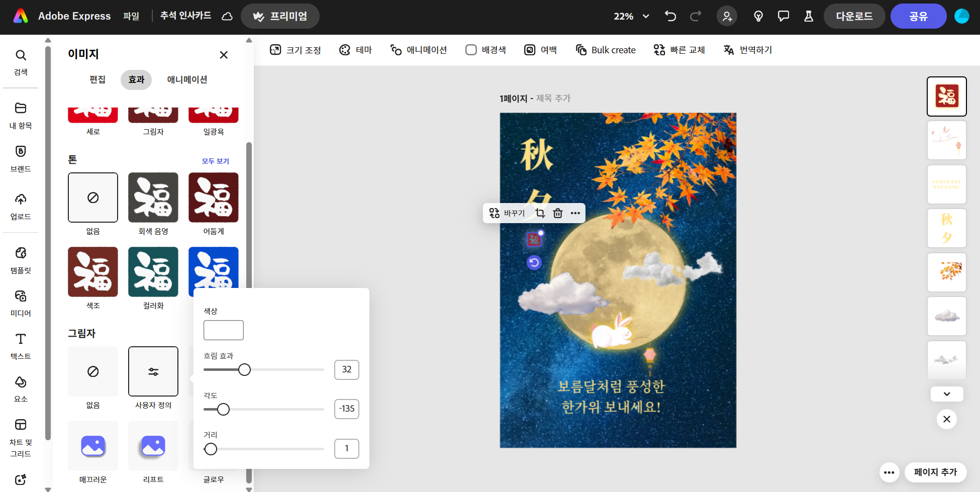Click 모두 보기 link for tones
Viewport: 980px width, 492px height.
(x=216, y=161)
